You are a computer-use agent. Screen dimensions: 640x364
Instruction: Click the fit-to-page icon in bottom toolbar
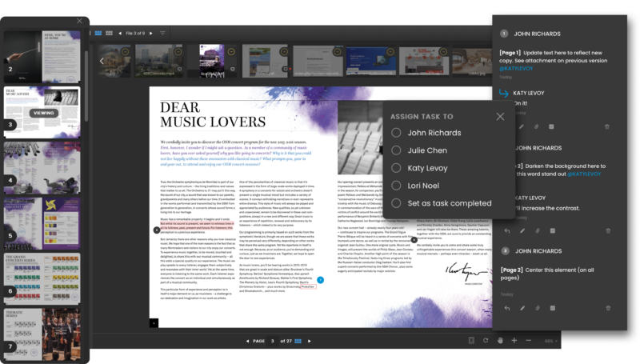[471, 340]
